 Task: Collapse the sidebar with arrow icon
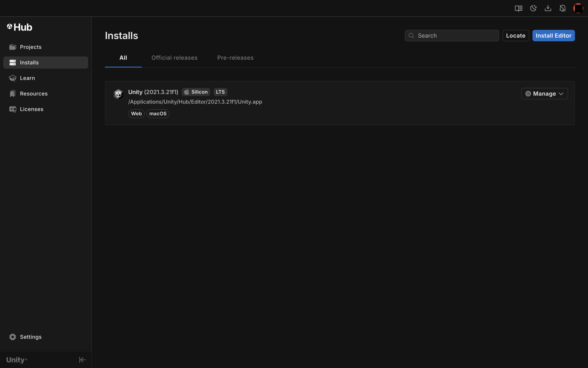click(82, 360)
